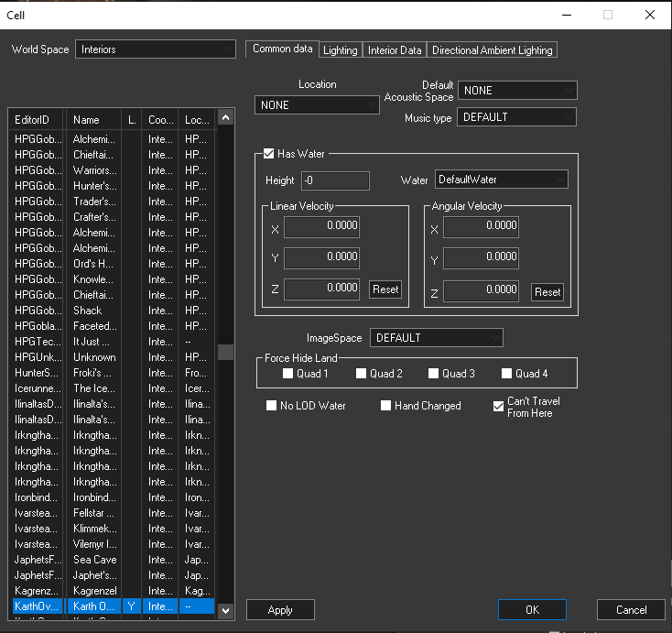Open the Music type dropdown
The image size is (672, 633).
tap(517, 117)
